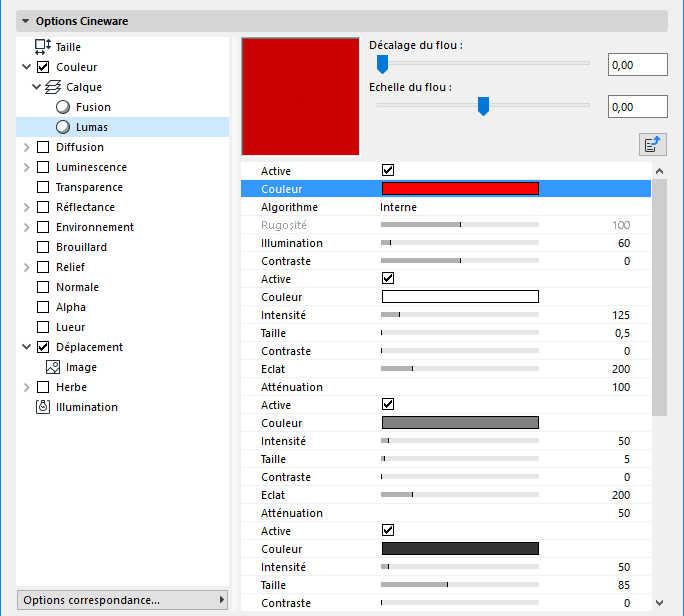Expand the Relief tree node
This screenshot has height=616, width=684.
[27, 267]
